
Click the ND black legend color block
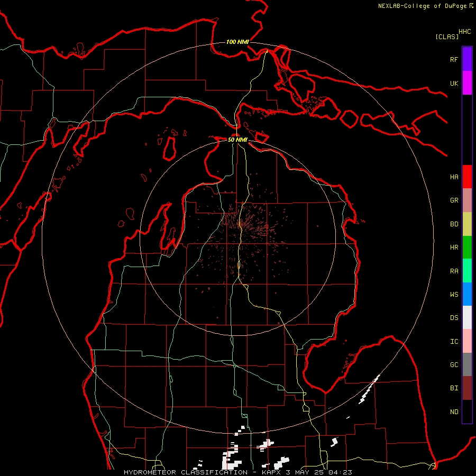click(467, 411)
